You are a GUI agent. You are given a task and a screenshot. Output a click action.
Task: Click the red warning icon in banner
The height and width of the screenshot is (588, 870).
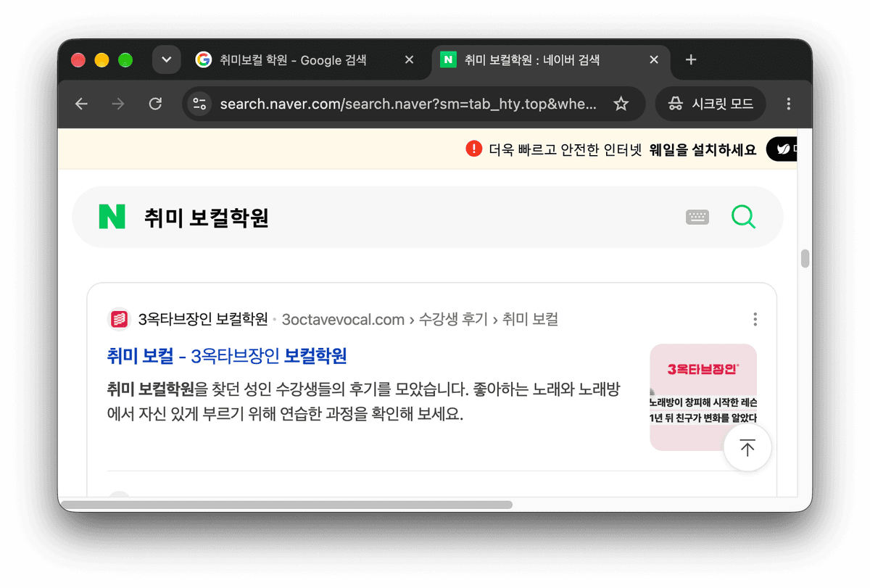click(473, 149)
